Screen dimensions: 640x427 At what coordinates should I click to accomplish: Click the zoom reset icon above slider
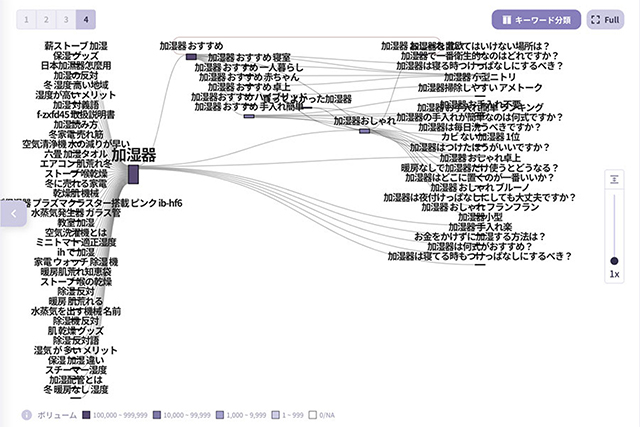coord(614,179)
